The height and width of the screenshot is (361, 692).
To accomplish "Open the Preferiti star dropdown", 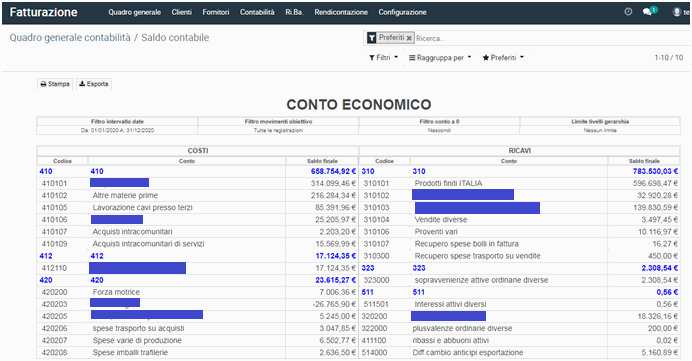I will pos(503,58).
